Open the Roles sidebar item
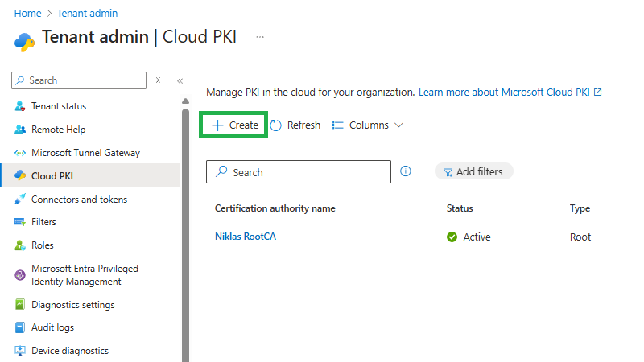 pyautogui.click(x=42, y=245)
